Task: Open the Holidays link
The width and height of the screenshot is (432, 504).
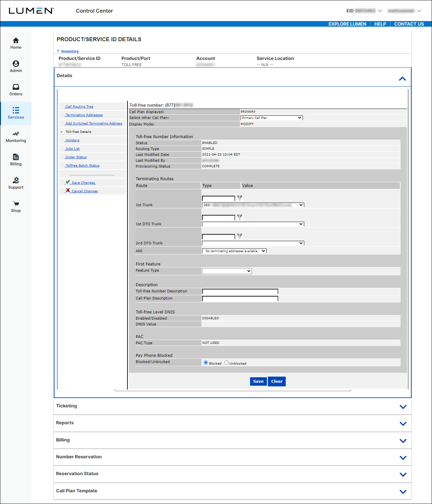Action: pos(72,140)
